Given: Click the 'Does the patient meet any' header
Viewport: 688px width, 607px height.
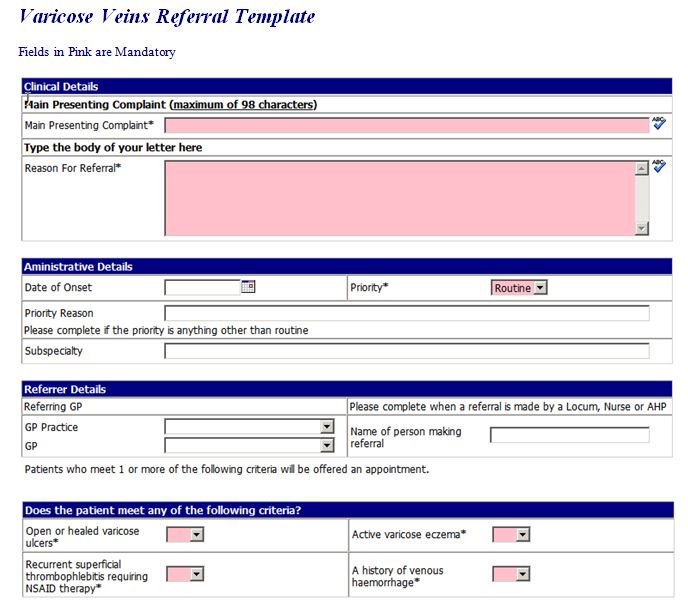Looking at the screenshot, I should coord(348,510).
